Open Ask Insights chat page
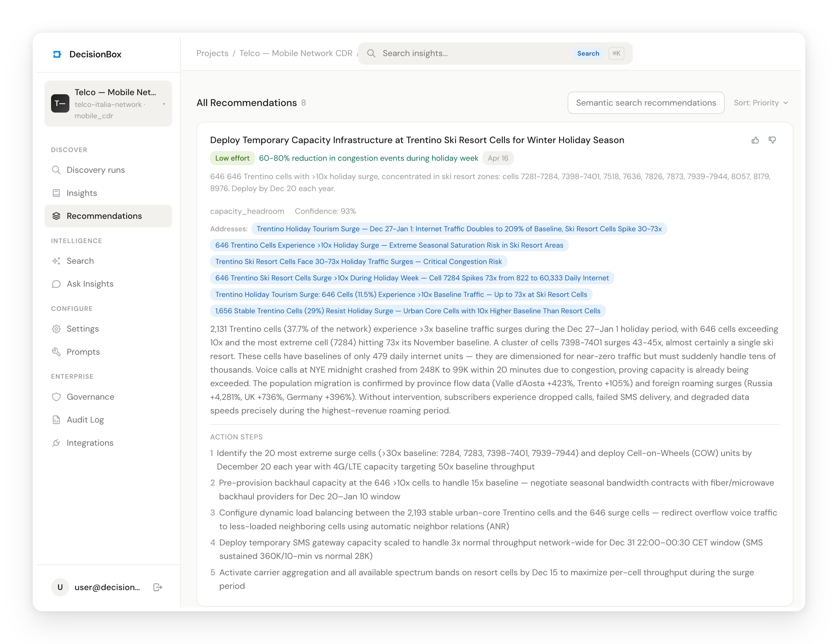The width and height of the screenshot is (838, 644). [x=90, y=284]
